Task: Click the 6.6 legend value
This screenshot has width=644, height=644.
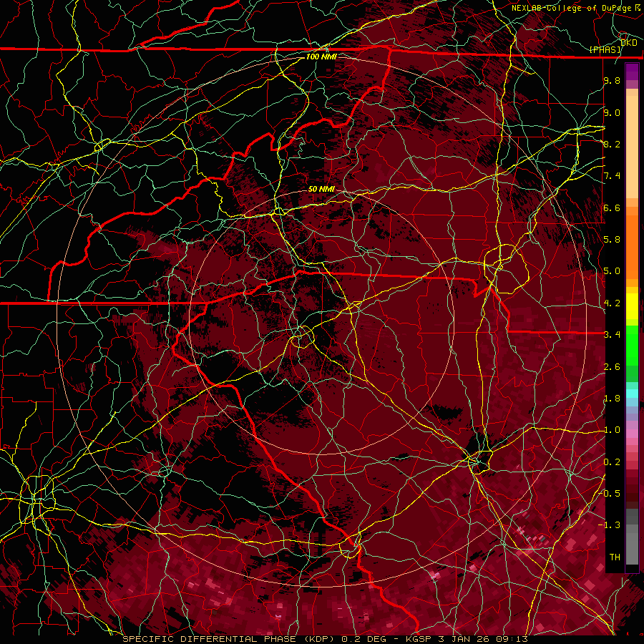Action: (x=612, y=208)
